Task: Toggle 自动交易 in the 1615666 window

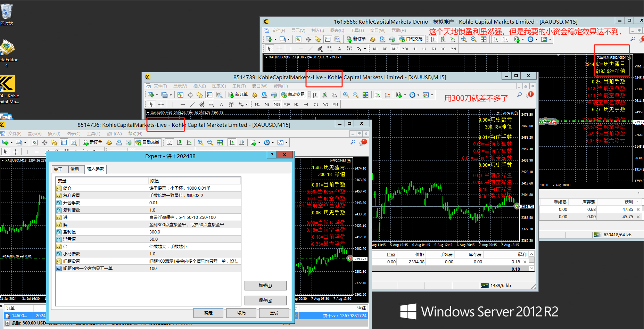Action: coord(411,39)
